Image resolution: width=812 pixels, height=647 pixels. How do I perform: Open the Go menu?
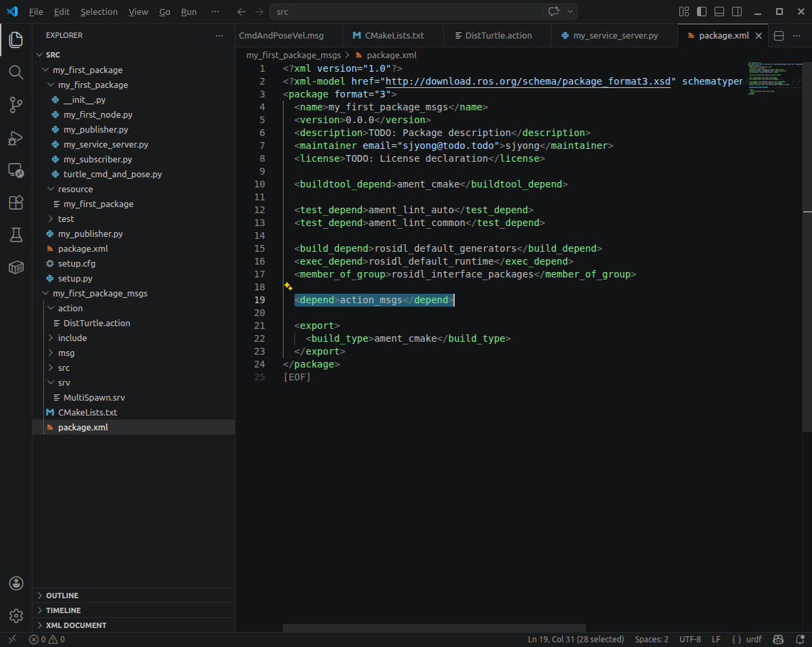[x=165, y=12]
